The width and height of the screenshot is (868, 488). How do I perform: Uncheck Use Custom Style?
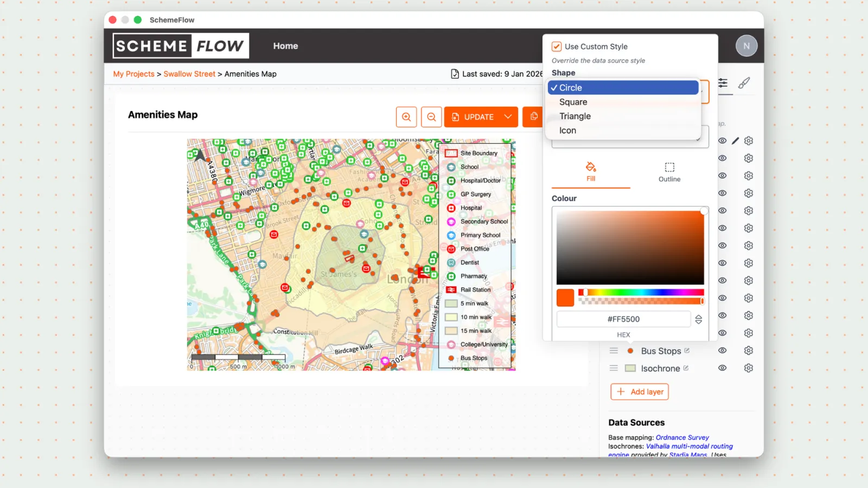(557, 47)
